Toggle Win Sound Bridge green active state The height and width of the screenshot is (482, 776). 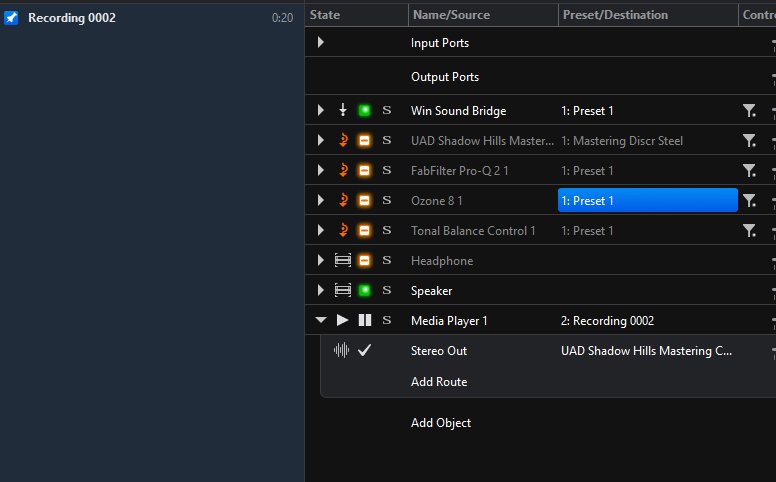pos(364,110)
